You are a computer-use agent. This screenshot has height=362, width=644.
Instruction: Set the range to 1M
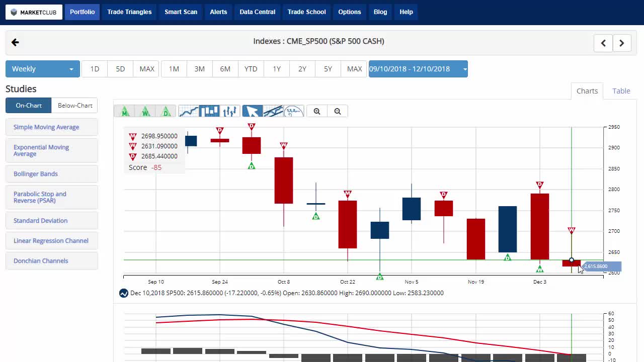174,69
